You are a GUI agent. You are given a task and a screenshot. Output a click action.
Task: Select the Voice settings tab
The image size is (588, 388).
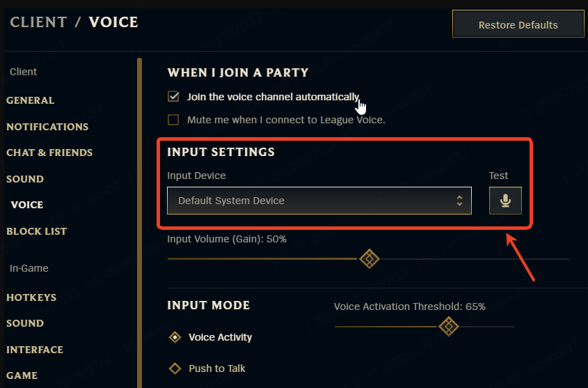(27, 205)
